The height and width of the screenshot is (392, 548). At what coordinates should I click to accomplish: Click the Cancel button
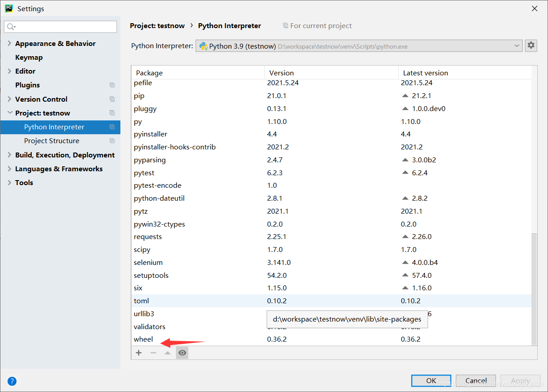476,380
